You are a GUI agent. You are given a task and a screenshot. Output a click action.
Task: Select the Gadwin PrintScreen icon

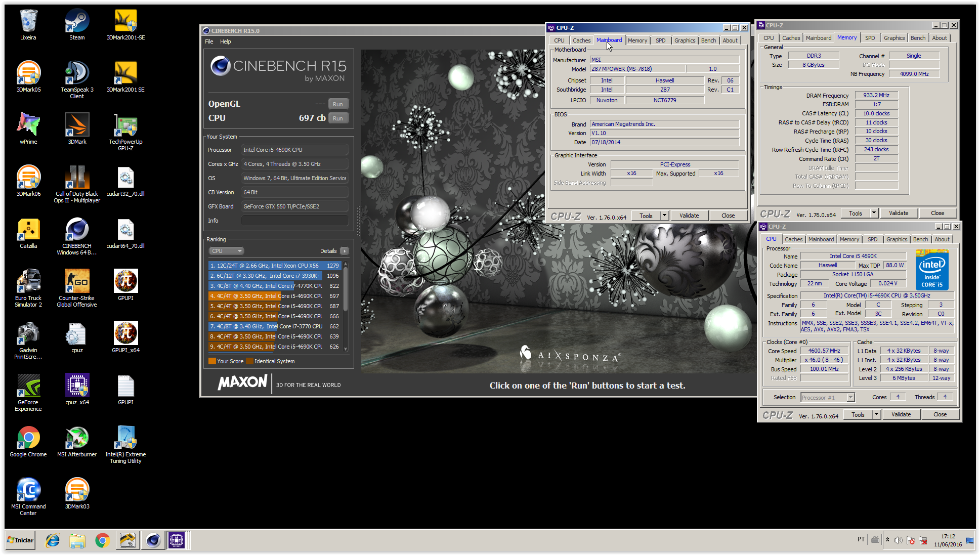28,340
